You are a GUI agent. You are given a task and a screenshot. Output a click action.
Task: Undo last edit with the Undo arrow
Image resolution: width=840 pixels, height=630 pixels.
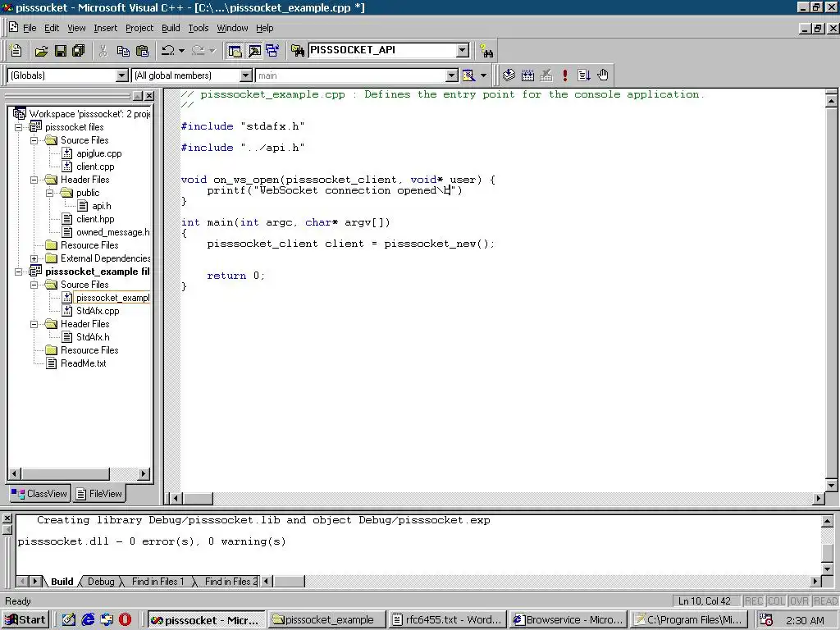(168, 51)
